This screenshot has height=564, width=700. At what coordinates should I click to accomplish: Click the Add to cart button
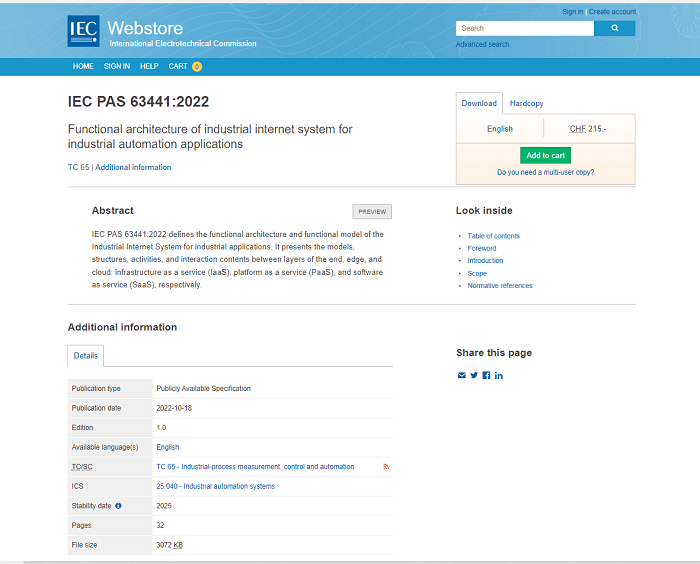click(546, 155)
